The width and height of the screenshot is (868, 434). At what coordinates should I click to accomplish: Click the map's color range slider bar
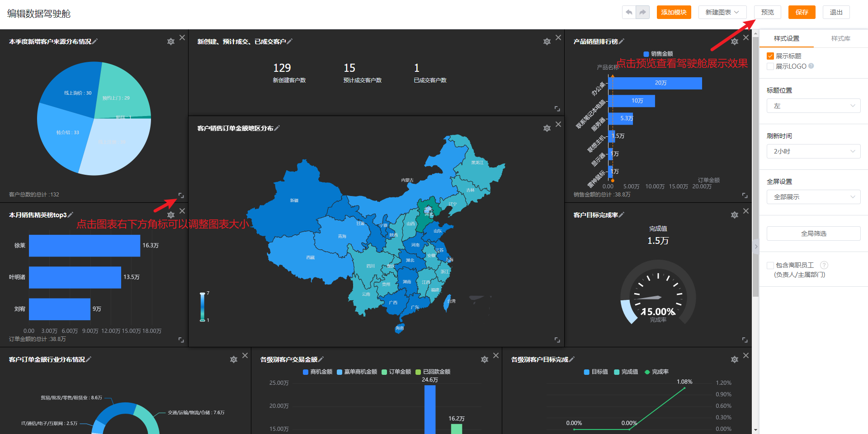pos(203,307)
